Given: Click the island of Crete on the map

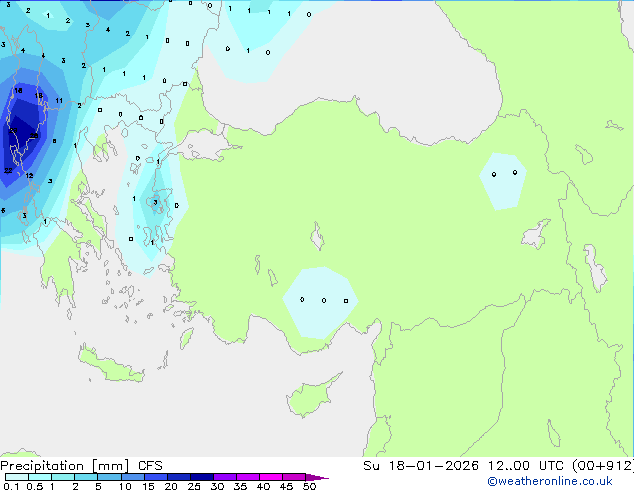Looking at the screenshot, I should point(110,366).
